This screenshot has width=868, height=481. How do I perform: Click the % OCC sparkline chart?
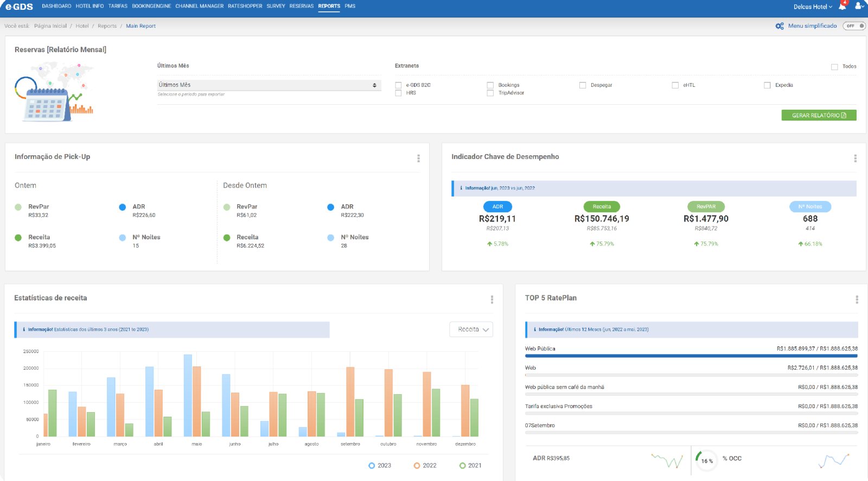click(834, 460)
